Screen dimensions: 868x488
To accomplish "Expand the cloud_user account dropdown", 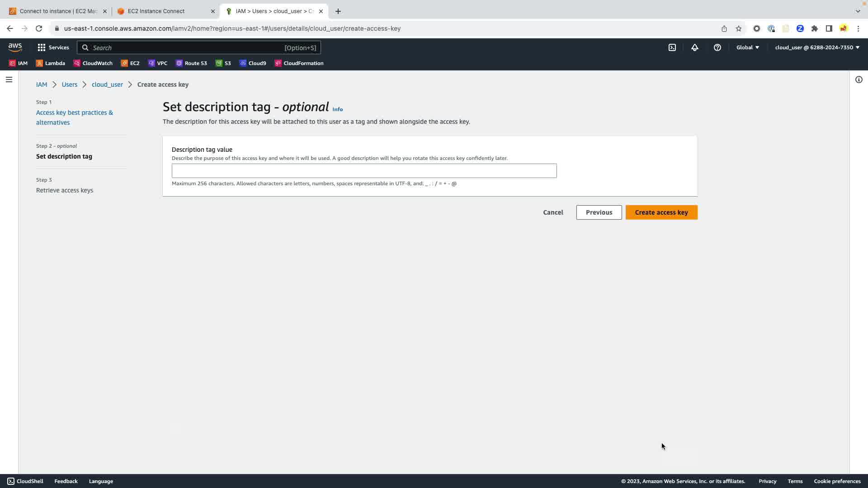I will 817,47.
